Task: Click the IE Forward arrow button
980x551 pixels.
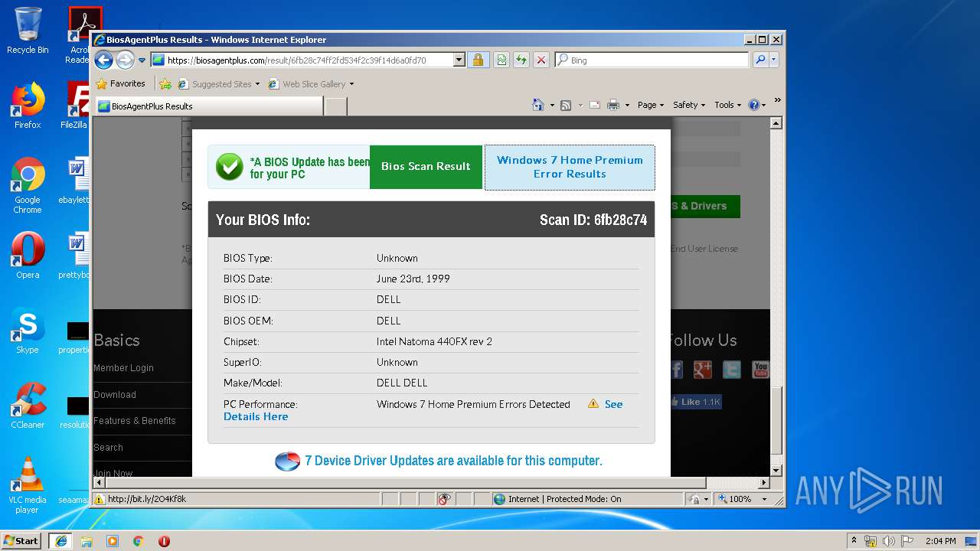Action: [x=125, y=60]
